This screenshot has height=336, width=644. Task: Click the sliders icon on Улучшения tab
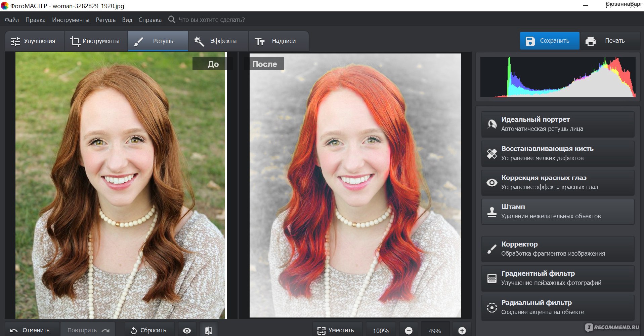(15, 41)
